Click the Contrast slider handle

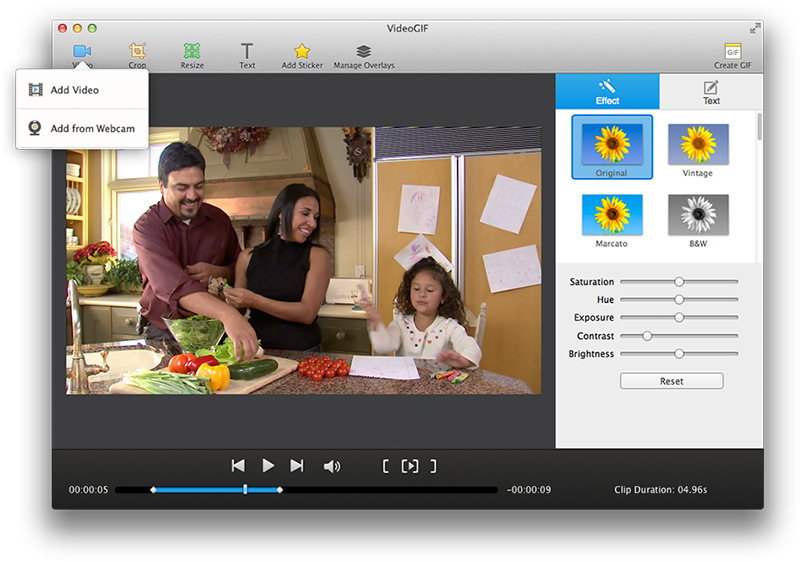click(x=647, y=336)
